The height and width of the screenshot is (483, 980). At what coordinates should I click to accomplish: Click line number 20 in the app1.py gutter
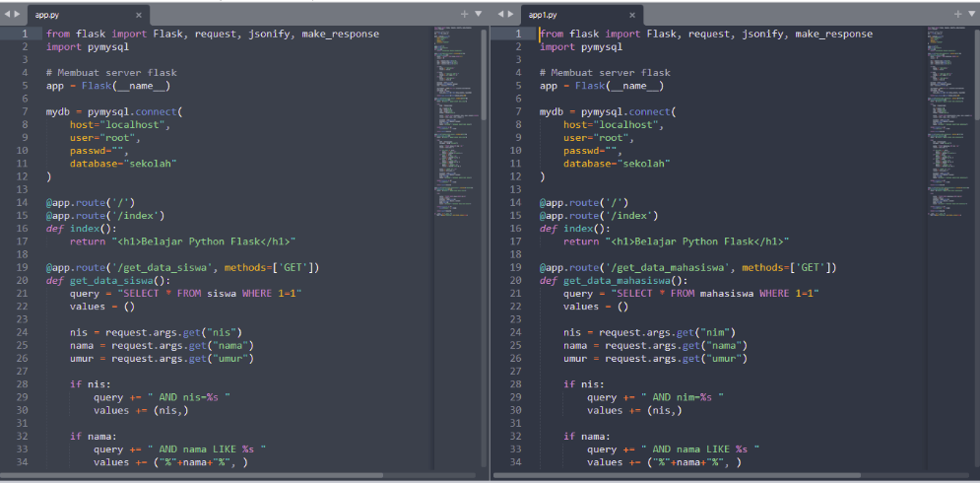tap(515, 280)
